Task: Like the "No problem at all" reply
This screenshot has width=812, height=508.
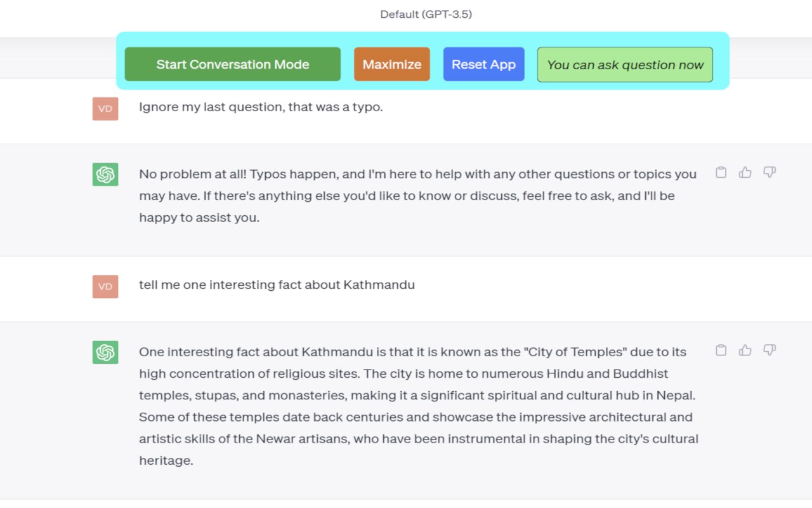Action: tap(745, 172)
